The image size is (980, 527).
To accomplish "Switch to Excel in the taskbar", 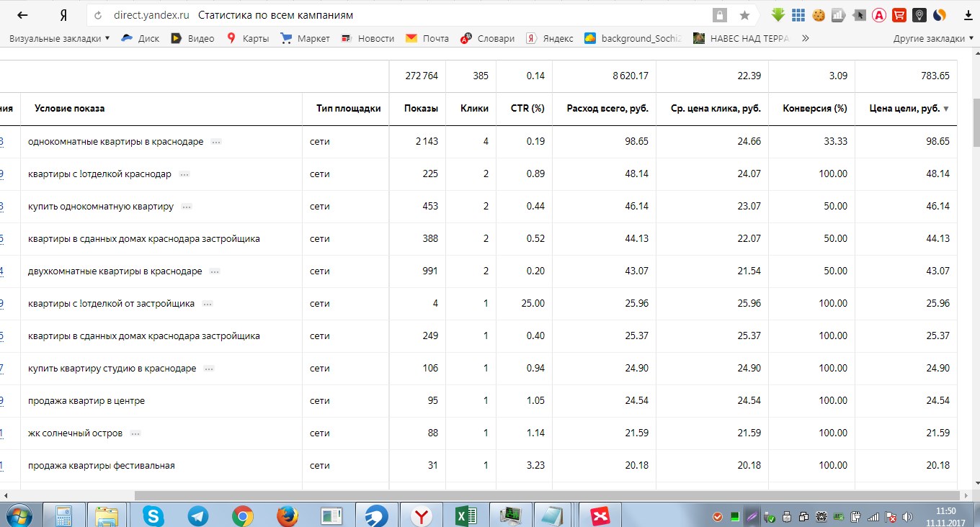I will point(466,515).
